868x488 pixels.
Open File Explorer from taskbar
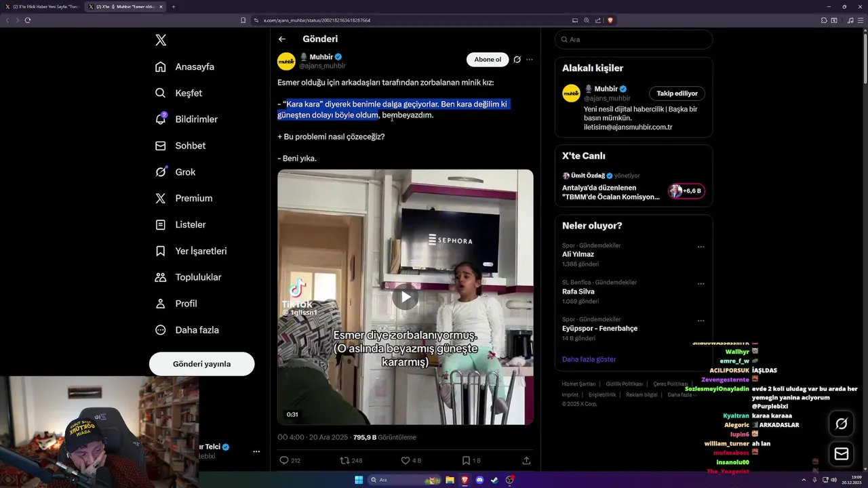[450, 480]
